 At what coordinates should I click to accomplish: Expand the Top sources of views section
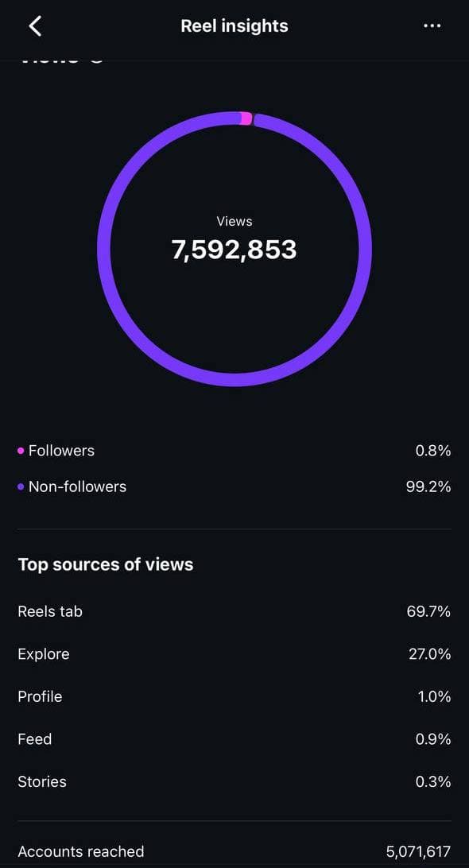coord(106,564)
